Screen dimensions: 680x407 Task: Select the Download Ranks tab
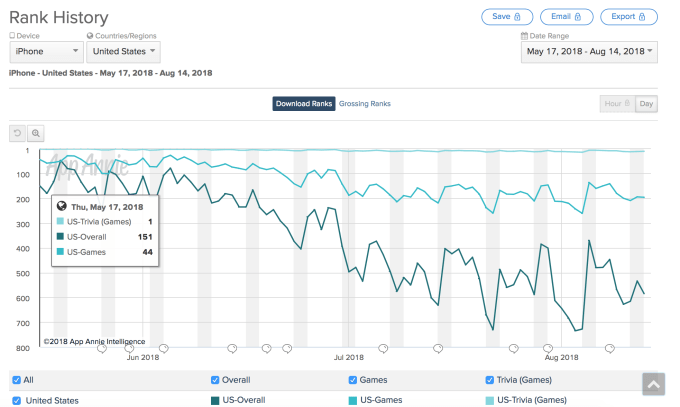(x=303, y=103)
